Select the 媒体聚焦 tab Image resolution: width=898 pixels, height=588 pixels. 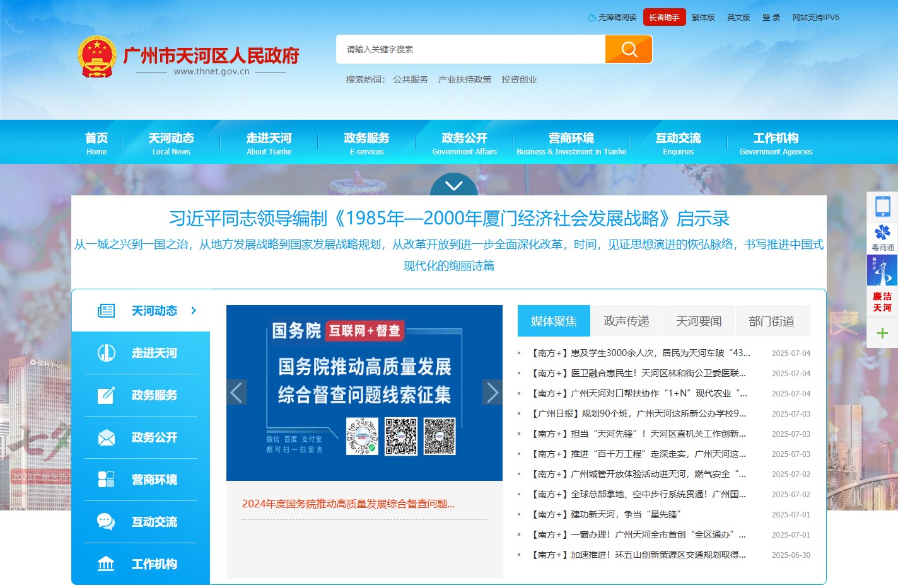point(554,321)
